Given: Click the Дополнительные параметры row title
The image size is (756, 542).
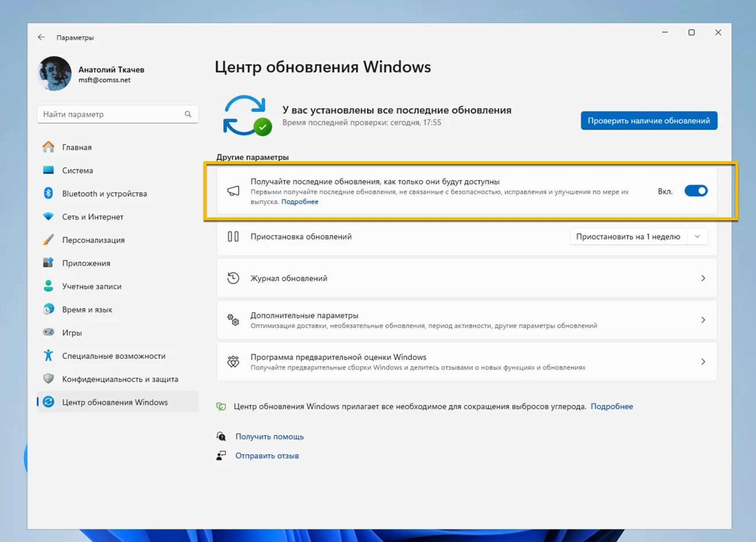Looking at the screenshot, I should point(305,315).
